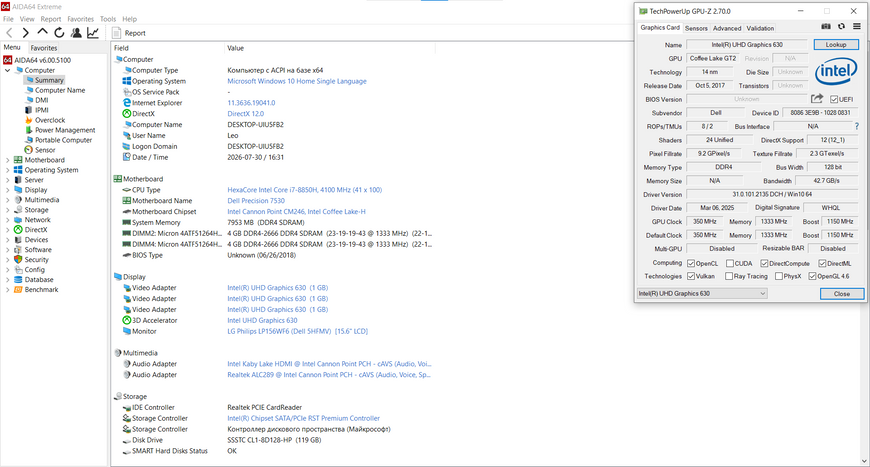Image resolution: width=870 pixels, height=467 pixels.
Task: Toggle the DirectML checkbox
Action: [x=822, y=263]
